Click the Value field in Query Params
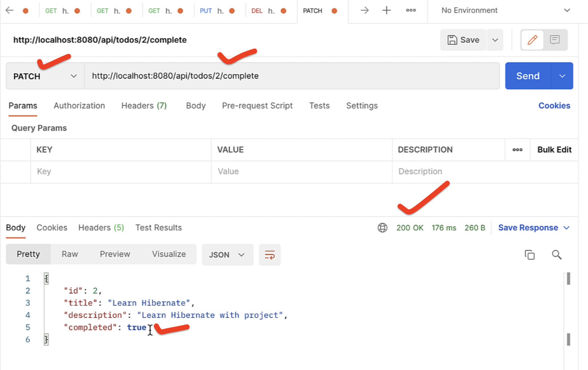 (x=300, y=171)
